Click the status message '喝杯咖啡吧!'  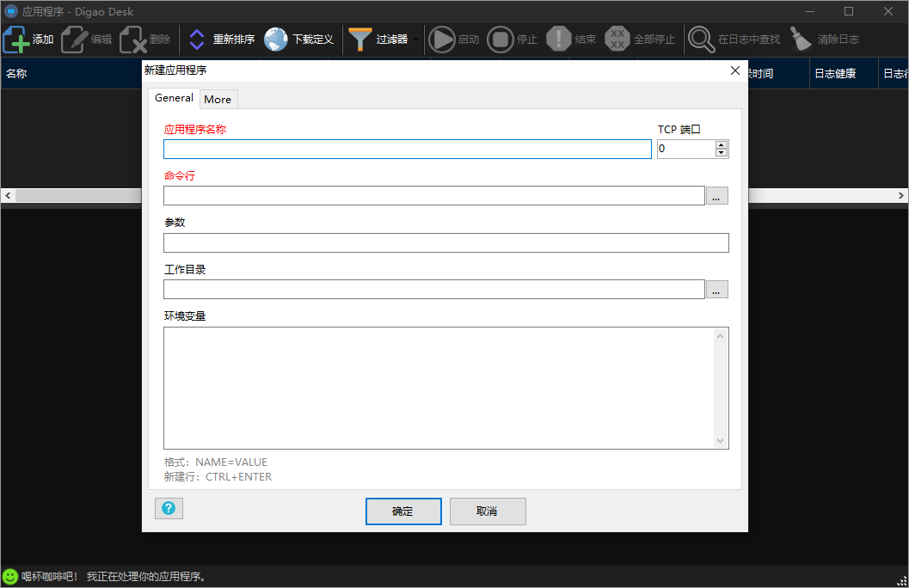50,577
